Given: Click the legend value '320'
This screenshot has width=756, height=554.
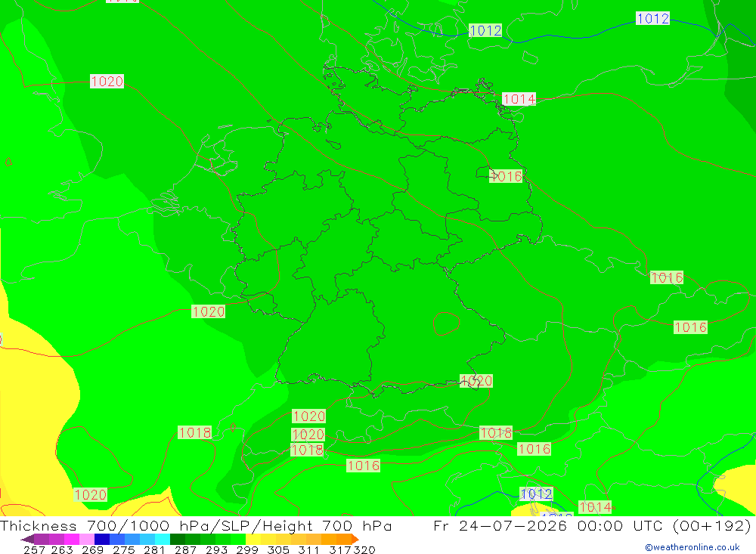Looking at the screenshot, I should pos(364,549).
